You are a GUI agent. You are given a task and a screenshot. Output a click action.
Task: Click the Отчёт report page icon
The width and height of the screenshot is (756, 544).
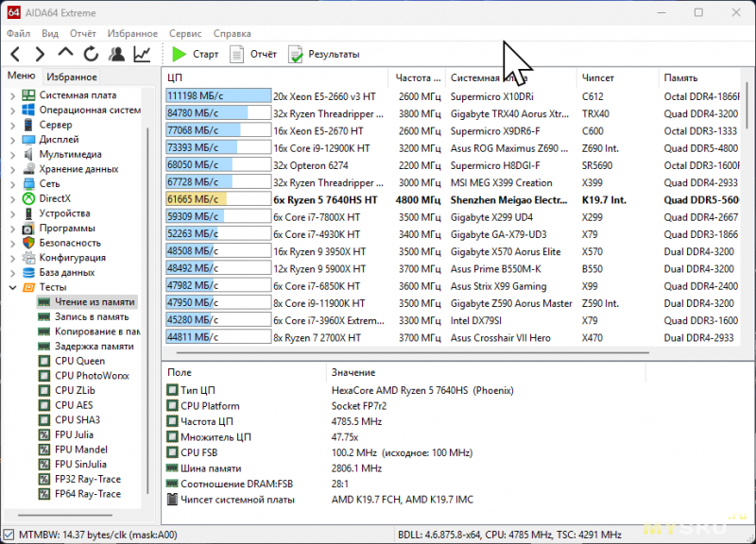point(236,54)
